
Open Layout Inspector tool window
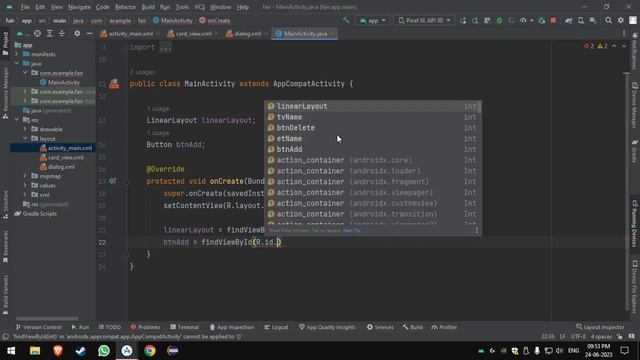pyautogui.click(x=600, y=327)
